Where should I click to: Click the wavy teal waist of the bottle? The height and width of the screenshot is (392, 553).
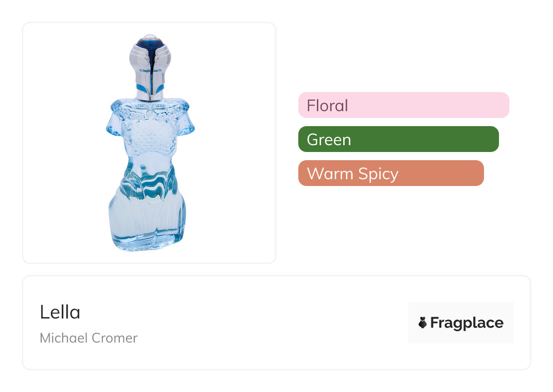[x=149, y=187]
